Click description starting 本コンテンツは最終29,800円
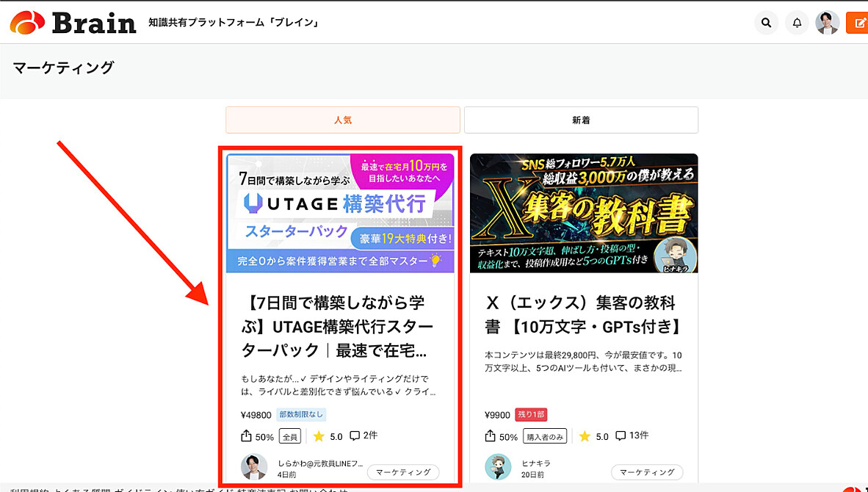Screen dimensions: 868x492 (584, 361)
